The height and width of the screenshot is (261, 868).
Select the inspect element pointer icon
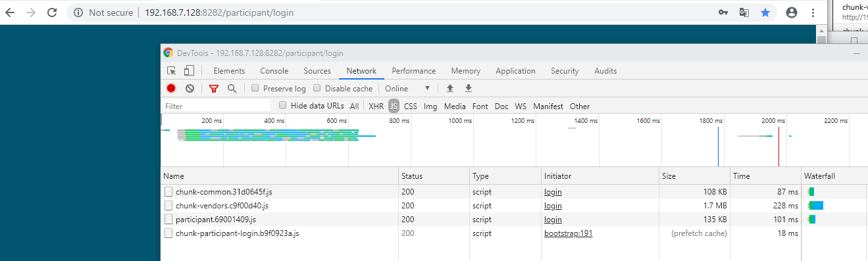pos(172,71)
